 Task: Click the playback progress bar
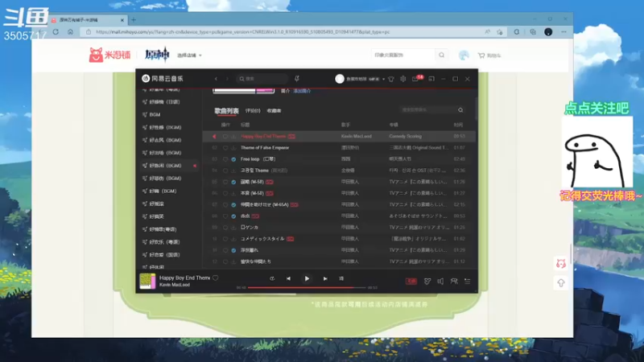(x=307, y=288)
